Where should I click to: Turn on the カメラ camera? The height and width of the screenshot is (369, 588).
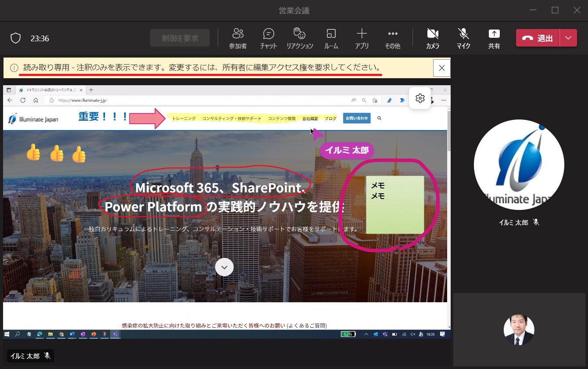coord(433,38)
